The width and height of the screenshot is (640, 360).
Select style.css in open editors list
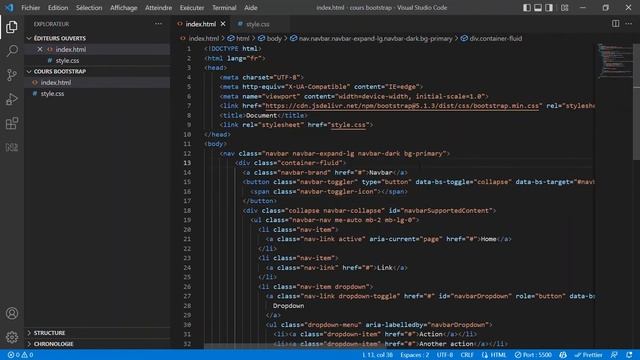click(x=98, y=60)
